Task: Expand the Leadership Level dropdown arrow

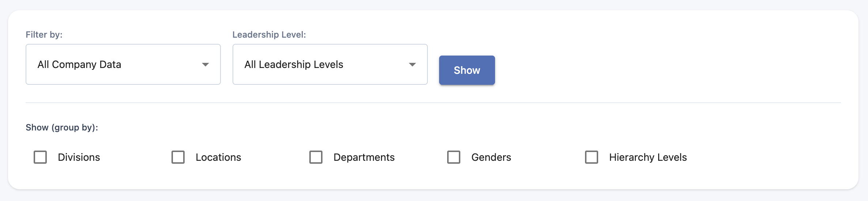Action: (412, 65)
